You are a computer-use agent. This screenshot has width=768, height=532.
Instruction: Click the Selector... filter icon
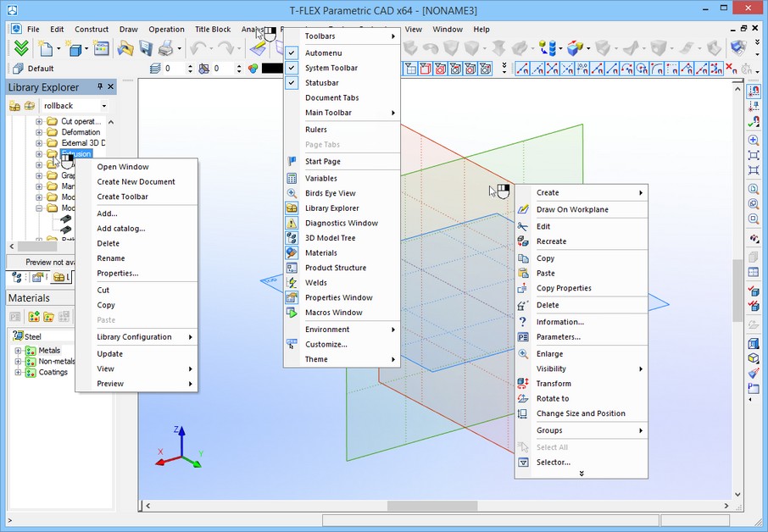(523, 463)
